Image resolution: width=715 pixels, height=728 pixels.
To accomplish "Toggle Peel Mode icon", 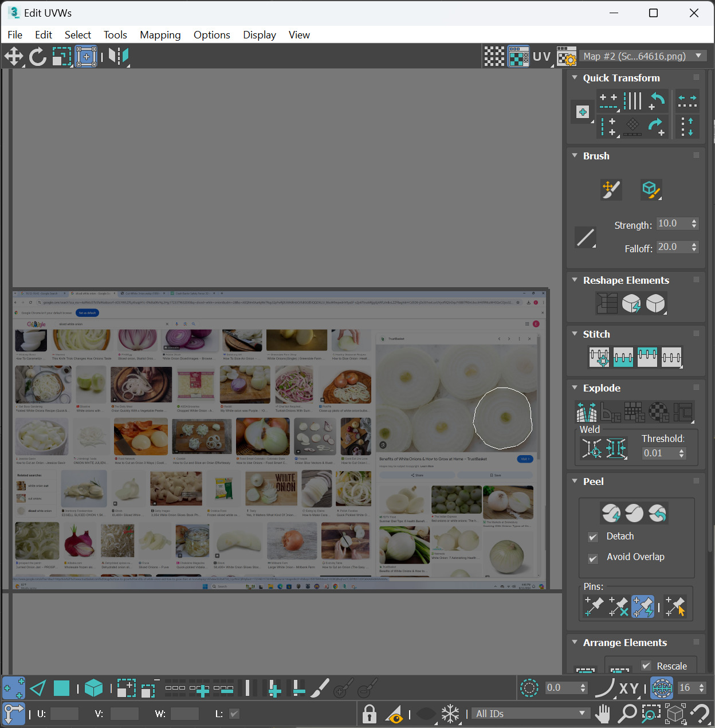I will tap(634, 513).
